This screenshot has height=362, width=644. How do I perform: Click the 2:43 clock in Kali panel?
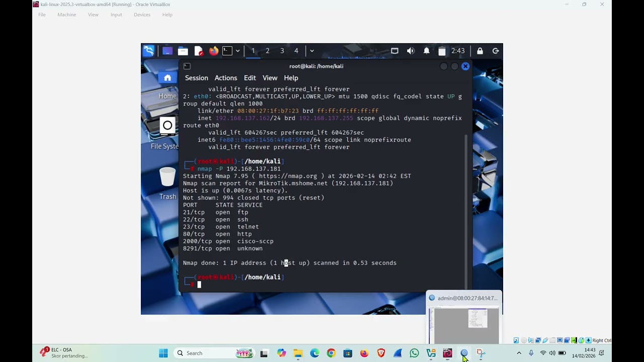[458, 51]
